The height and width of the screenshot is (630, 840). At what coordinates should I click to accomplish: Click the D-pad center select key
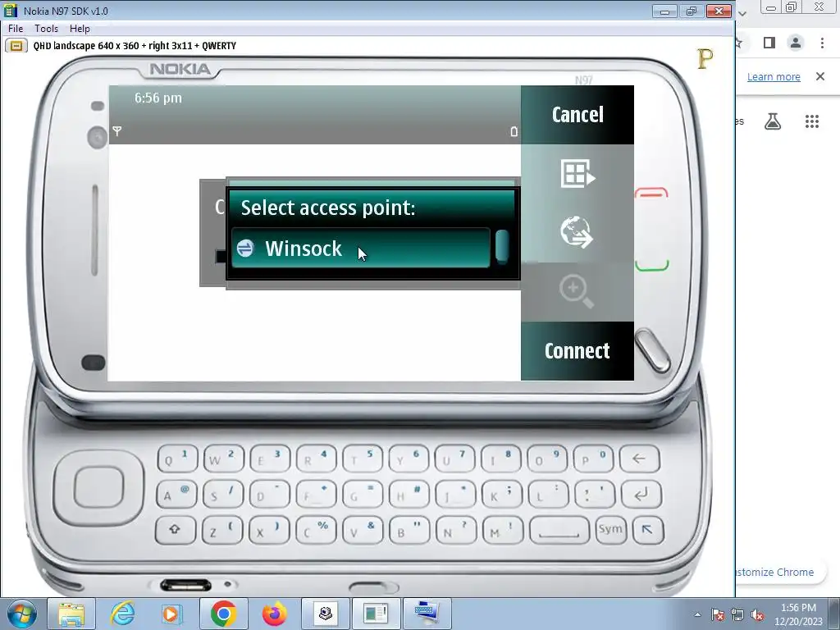tap(98, 487)
